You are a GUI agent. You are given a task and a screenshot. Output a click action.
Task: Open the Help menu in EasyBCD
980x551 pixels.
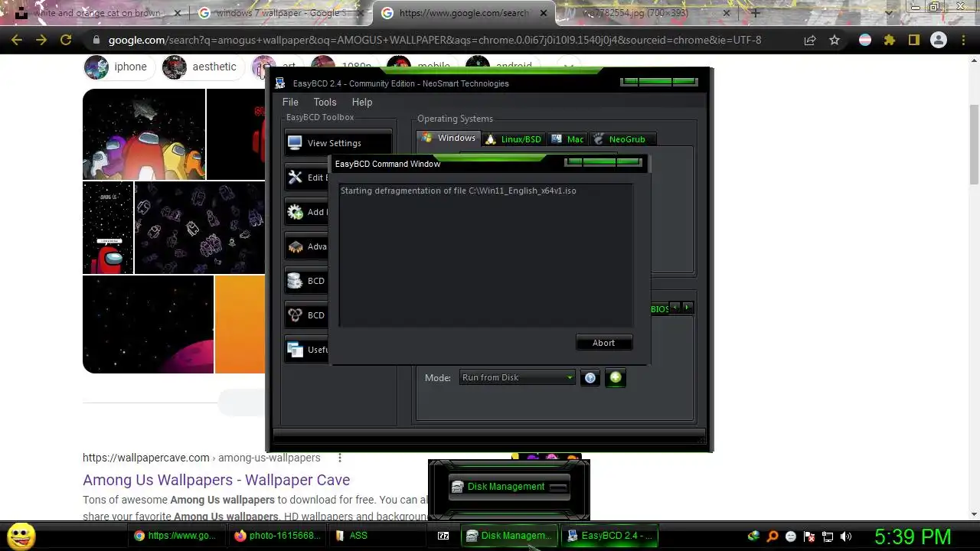click(362, 102)
